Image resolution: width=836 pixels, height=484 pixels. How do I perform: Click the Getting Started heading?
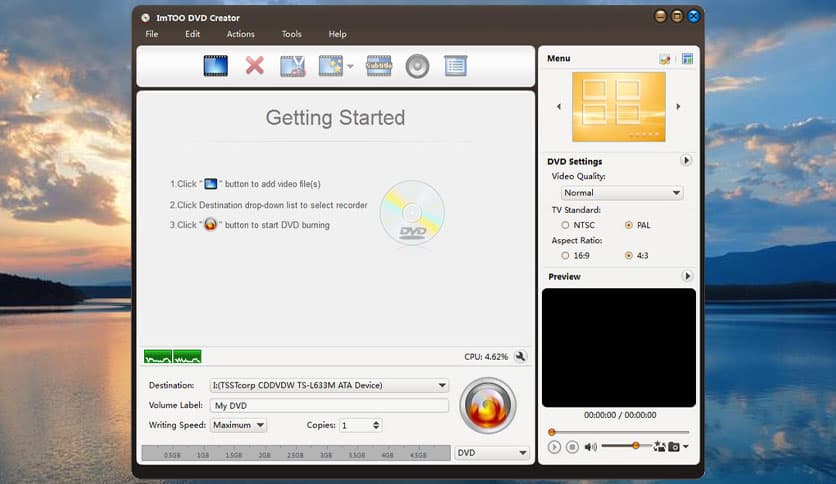point(335,118)
